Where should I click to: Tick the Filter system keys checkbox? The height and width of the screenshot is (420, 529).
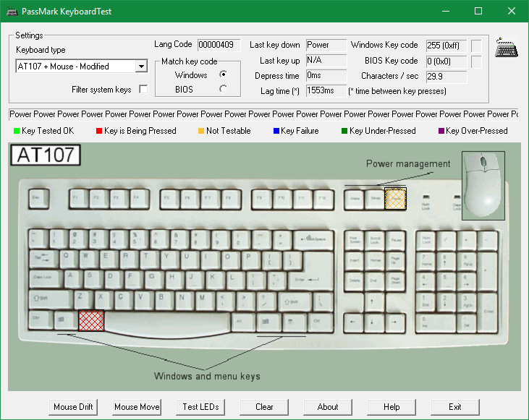tap(143, 90)
